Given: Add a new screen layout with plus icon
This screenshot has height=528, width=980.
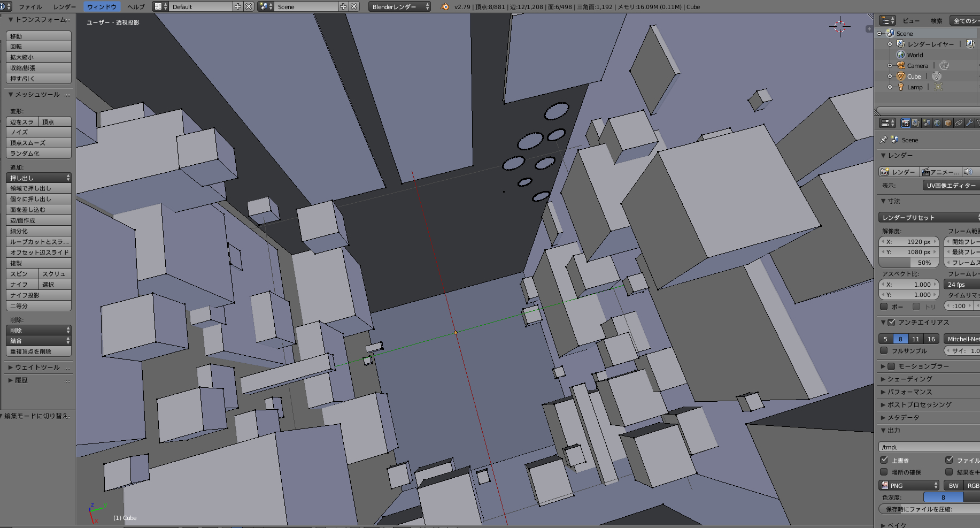Looking at the screenshot, I should click(x=238, y=7).
